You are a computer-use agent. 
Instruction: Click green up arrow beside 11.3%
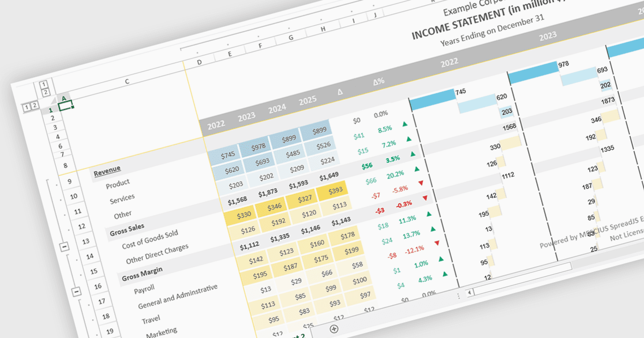coord(429,214)
